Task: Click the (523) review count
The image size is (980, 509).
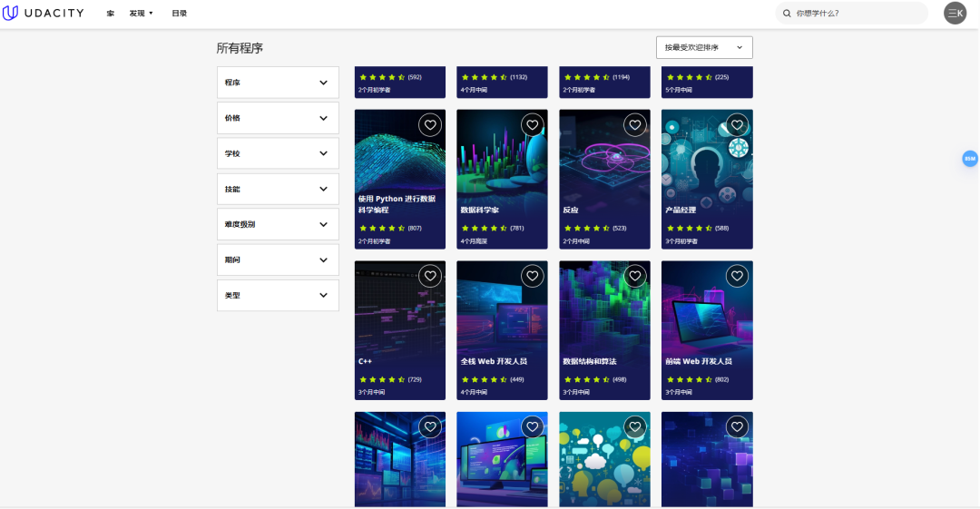Action: [x=620, y=229]
